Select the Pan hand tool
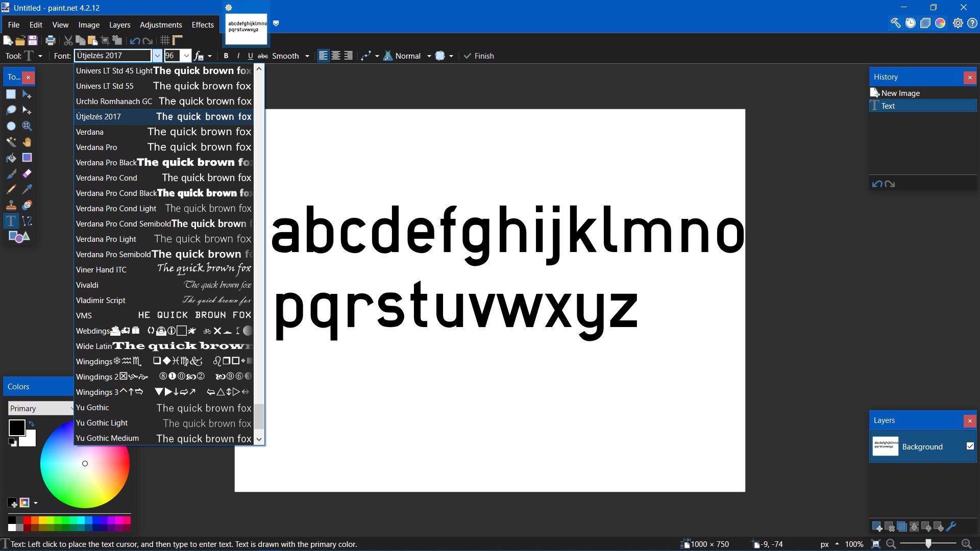 click(27, 142)
